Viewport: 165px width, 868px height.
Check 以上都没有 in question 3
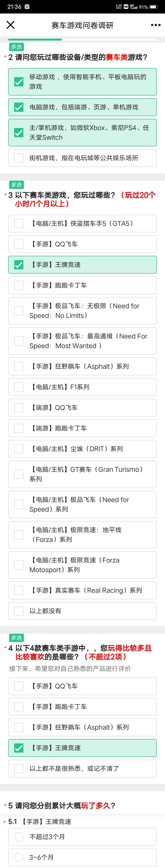[x=82, y=611]
